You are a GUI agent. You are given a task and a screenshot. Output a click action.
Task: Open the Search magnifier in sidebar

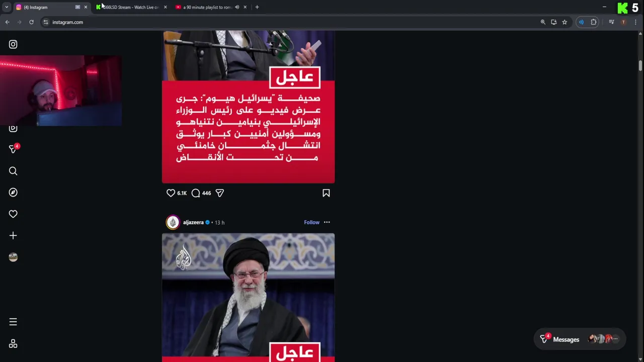pos(13,171)
